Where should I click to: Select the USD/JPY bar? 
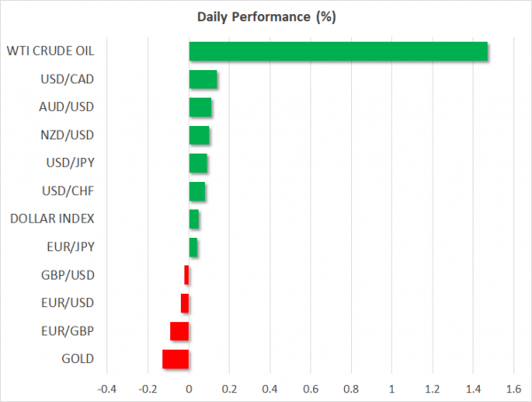199,163
